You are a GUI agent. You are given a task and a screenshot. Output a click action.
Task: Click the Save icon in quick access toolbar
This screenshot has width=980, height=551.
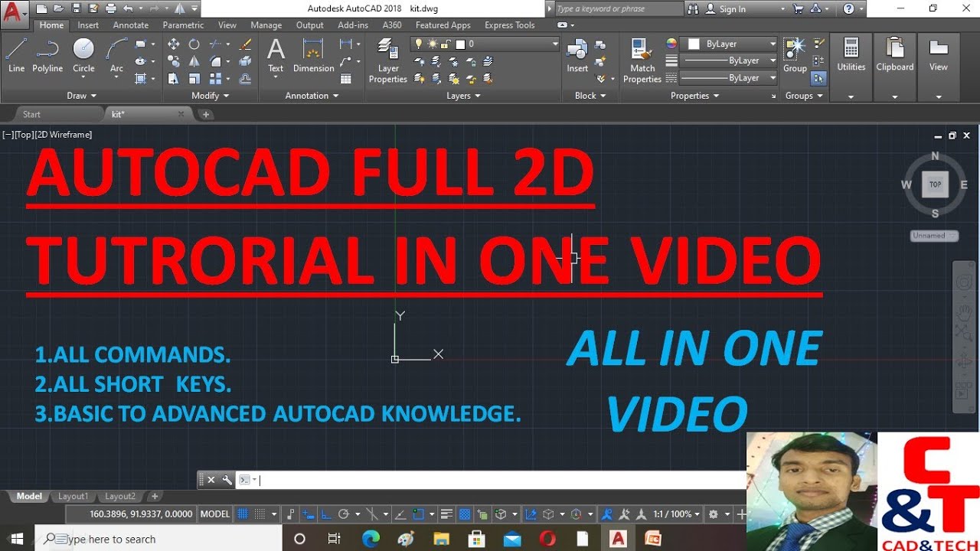pyautogui.click(x=76, y=9)
